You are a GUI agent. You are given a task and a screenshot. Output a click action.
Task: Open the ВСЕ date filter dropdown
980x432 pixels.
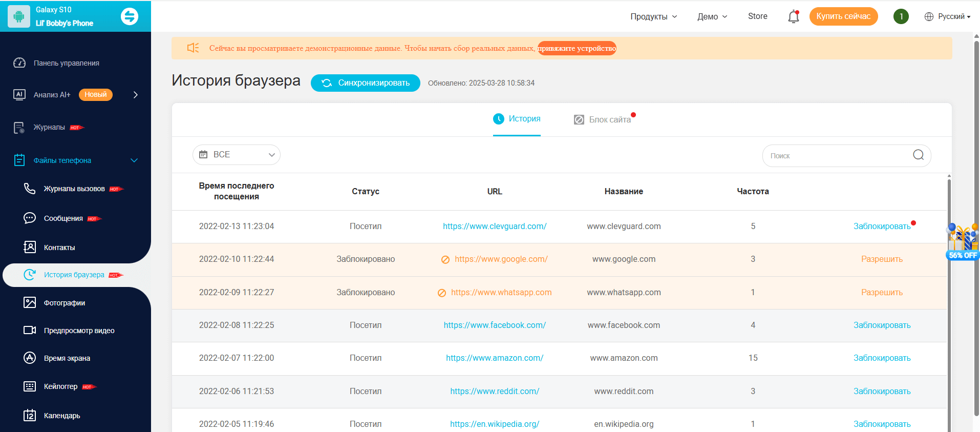click(237, 155)
